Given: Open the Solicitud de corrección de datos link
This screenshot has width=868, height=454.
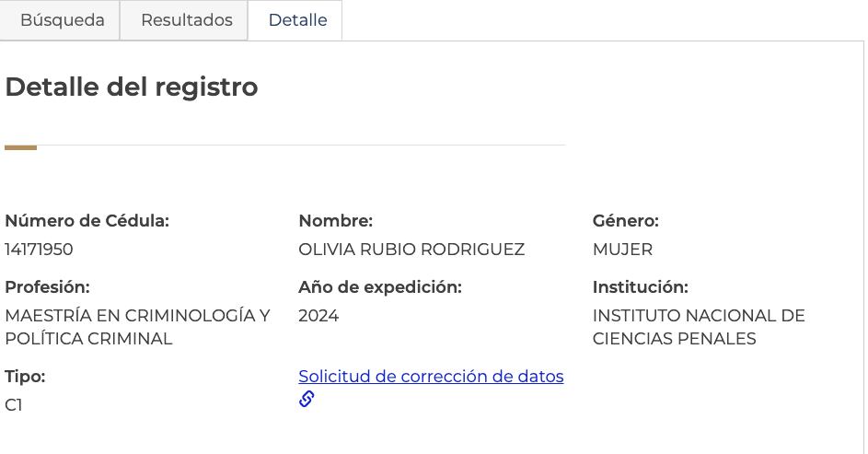Looking at the screenshot, I should (431, 377).
